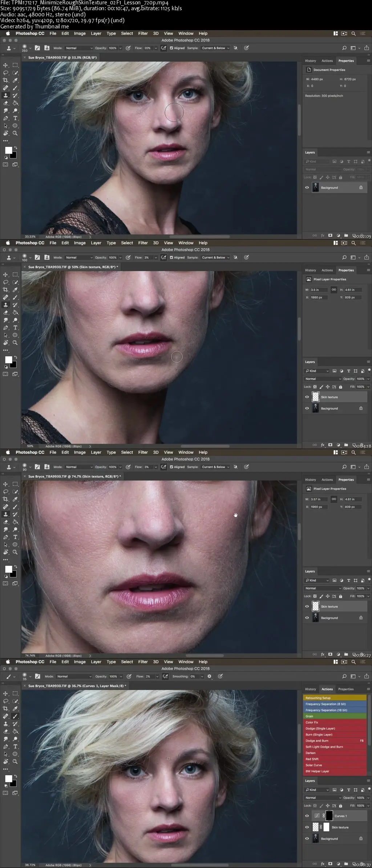
Task: Add layer mask icon in 50% frame Layers panel
Action: point(330,445)
